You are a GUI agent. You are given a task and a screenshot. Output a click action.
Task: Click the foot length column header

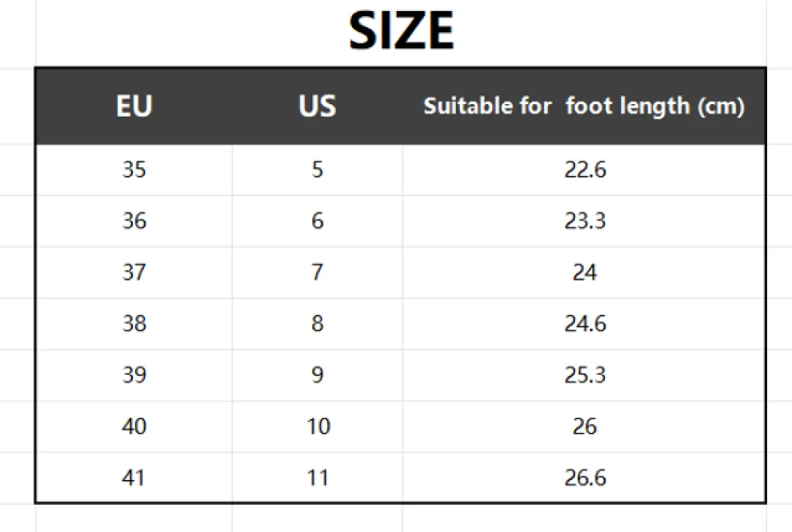pyautogui.click(x=584, y=106)
